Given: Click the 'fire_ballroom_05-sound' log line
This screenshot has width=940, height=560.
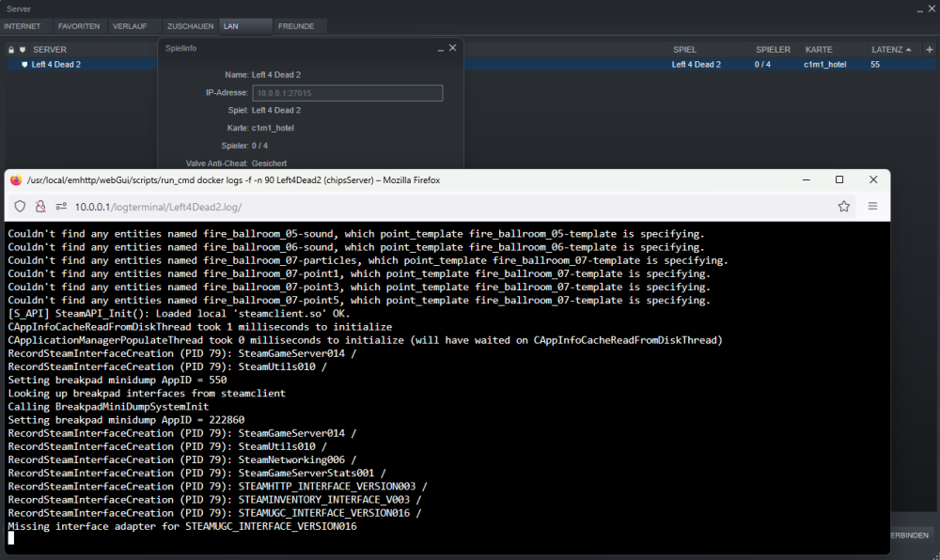Looking at the screenshot, I should [x=356, y=234].
